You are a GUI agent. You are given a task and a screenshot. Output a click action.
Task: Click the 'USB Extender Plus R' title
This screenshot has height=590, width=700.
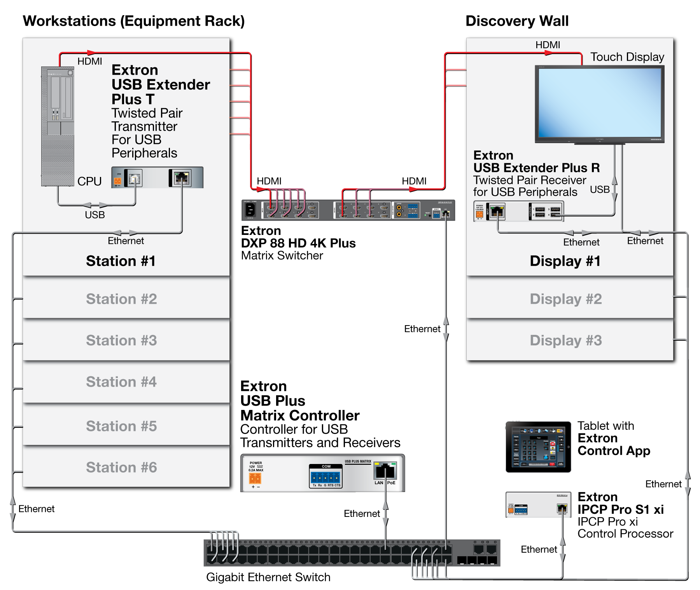coord(537,168)
